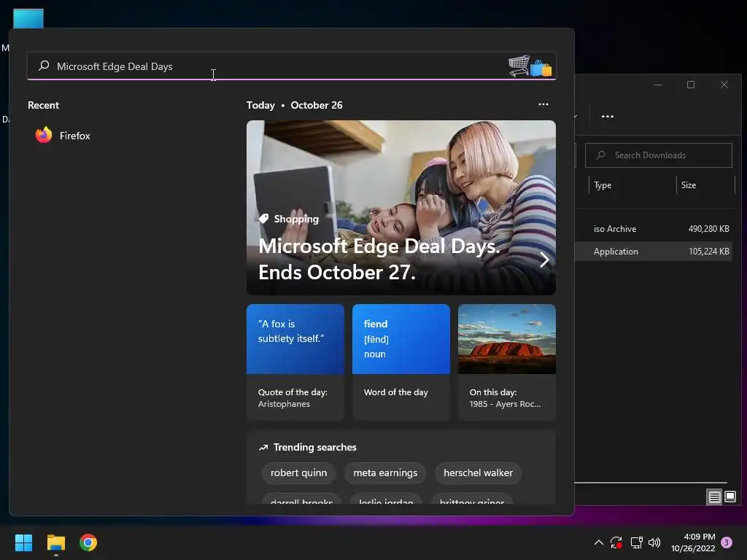Image resolution: width=747 pixels, height=560 pixels.
Task: Open the network status tray icon
Action: click(x=636, y=542)
